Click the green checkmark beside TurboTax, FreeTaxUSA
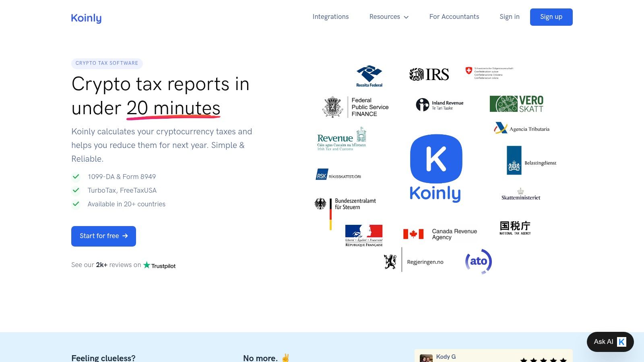Image resolution: width=644 pixels, height=362 pixels. click(76, 190)
